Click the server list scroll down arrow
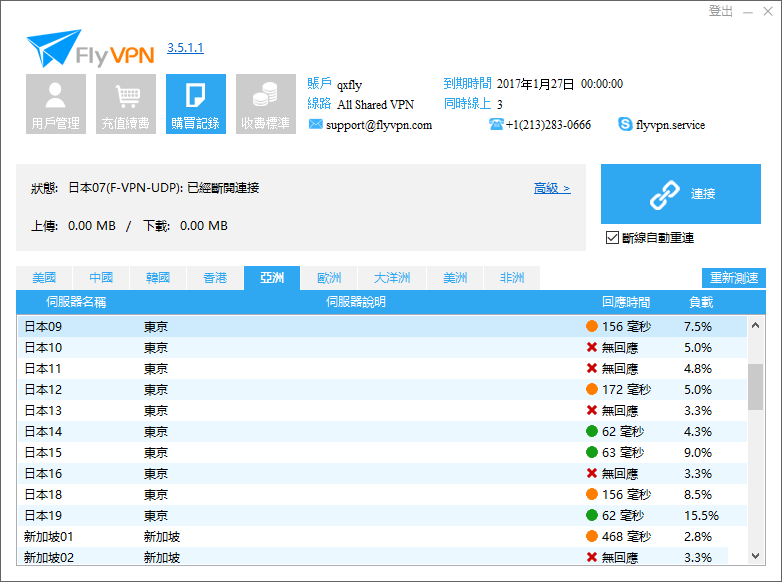This screenshot has height=582, width=782. 756,556
